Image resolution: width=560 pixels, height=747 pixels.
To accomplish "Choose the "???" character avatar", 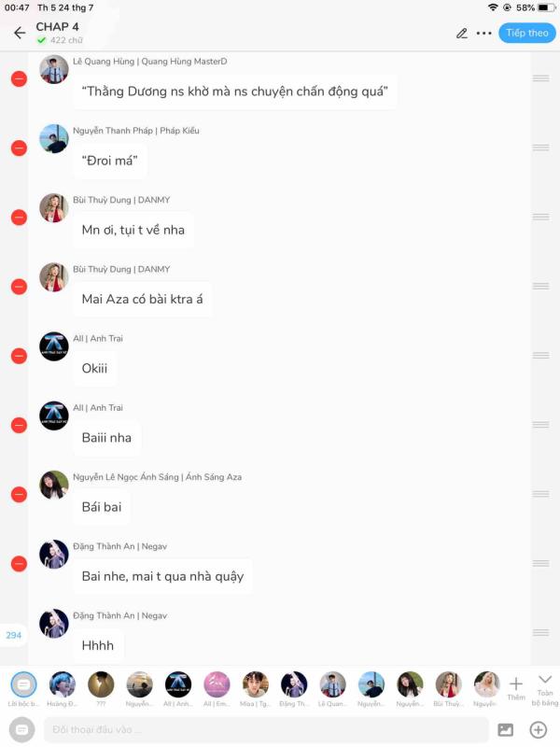I will (101, 684).
